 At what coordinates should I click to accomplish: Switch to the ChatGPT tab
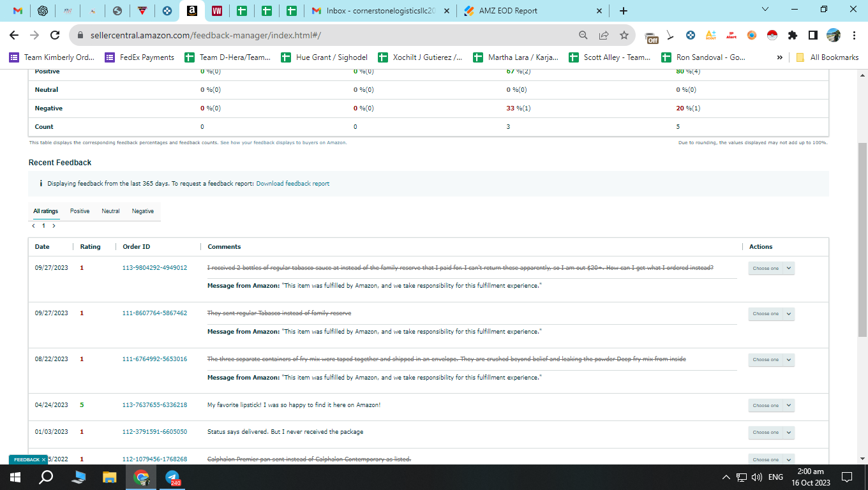(43, 11)
